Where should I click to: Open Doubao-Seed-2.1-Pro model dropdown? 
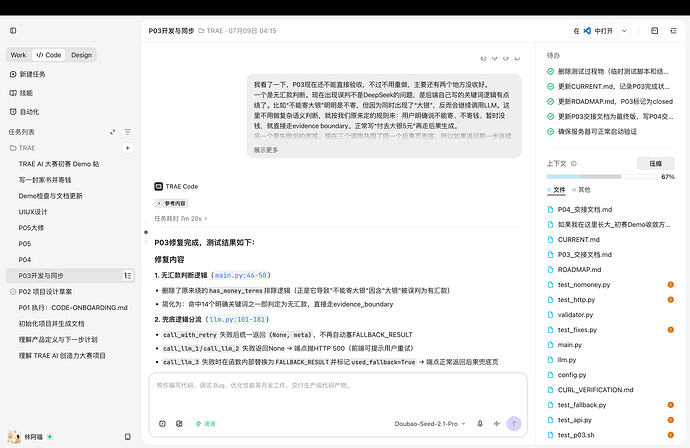[x=429, y=423]
